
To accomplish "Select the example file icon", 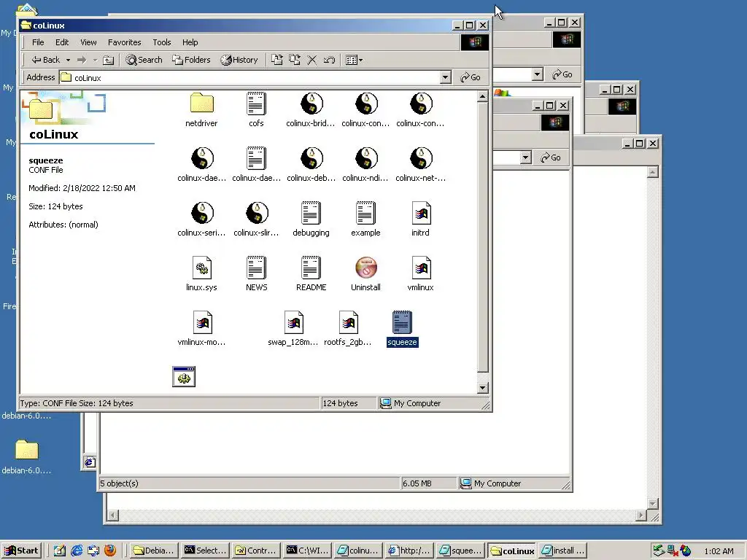I will [x=366, y=214].
